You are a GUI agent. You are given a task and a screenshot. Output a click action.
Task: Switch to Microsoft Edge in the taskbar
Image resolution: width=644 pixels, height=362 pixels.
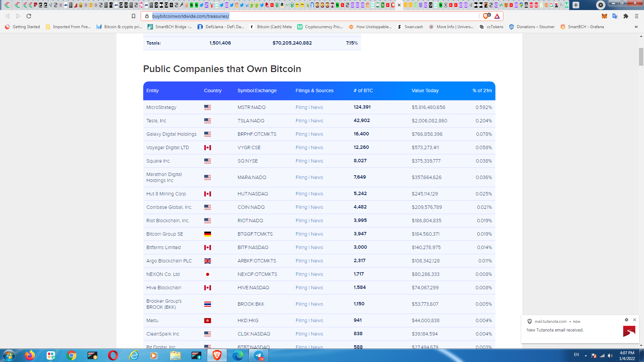tap(238, 355)
